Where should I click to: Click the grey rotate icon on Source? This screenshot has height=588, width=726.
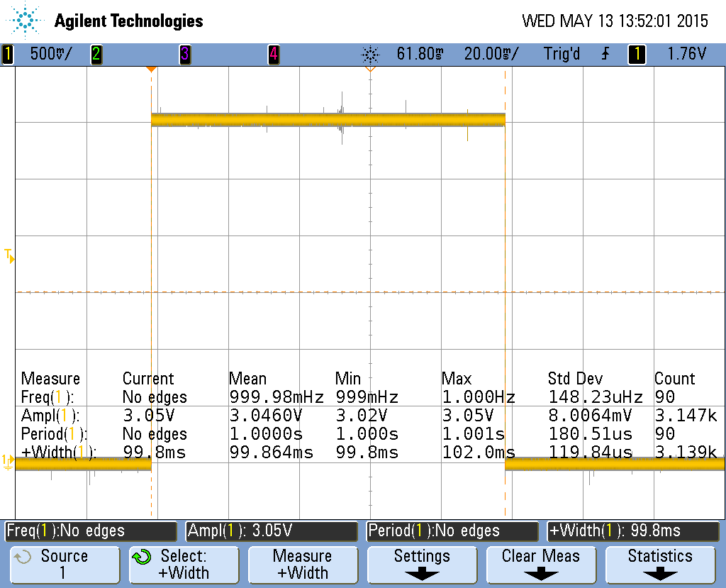point(22,557)
